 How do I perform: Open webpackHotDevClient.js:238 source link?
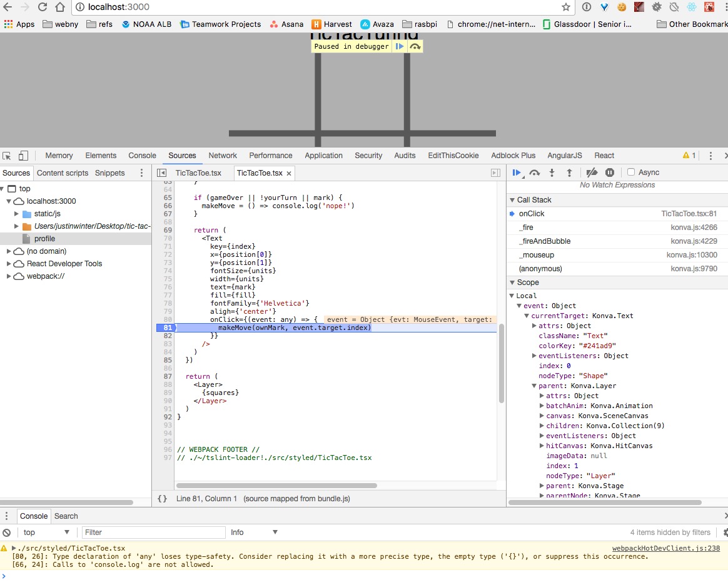[665, 548]
